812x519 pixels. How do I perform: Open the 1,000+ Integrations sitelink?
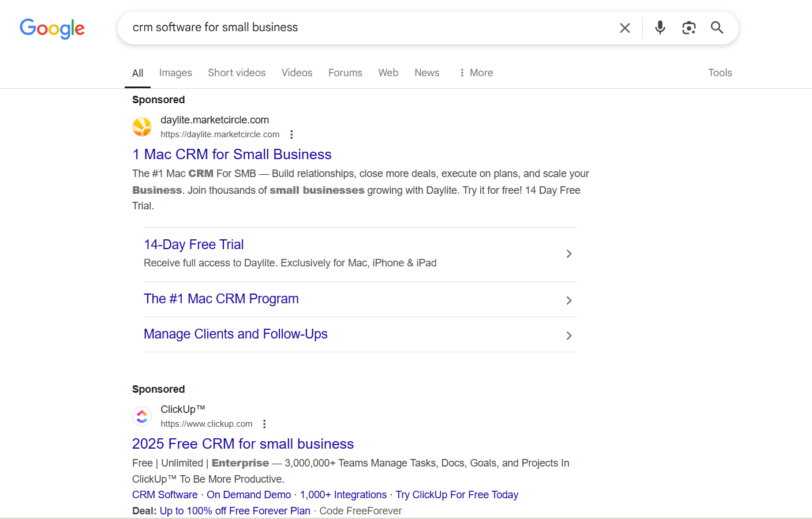343,495
